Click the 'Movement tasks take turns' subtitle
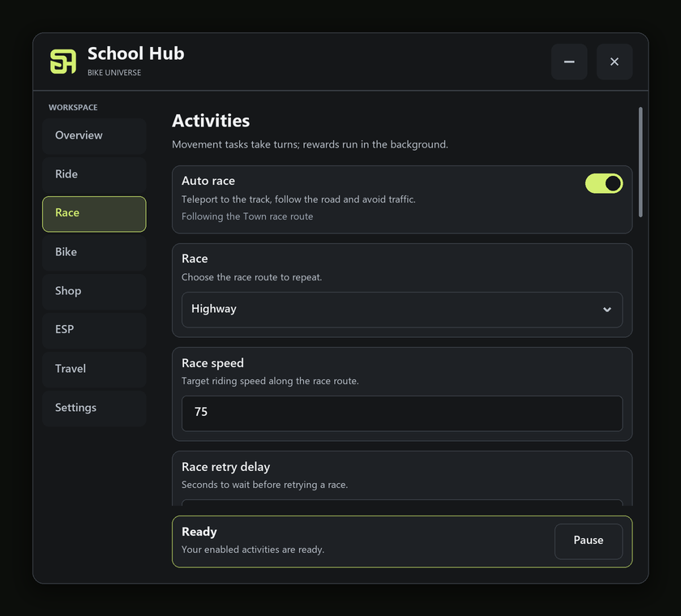This screenshot has width=681, height=616. [x=310, y=144]
